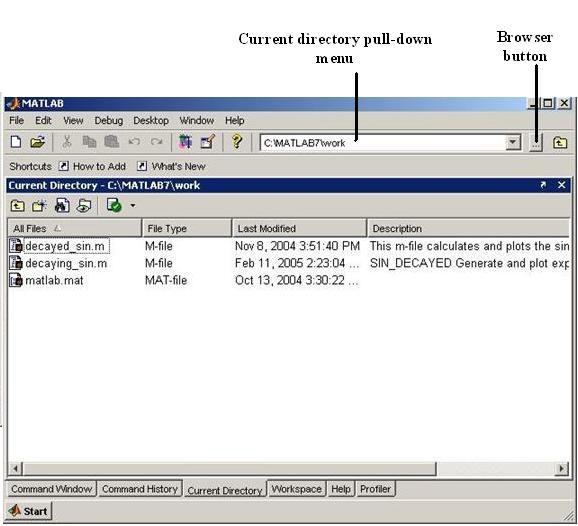Open the Window menu
Screen dimensions: 578x526
[x=196, y=121]
